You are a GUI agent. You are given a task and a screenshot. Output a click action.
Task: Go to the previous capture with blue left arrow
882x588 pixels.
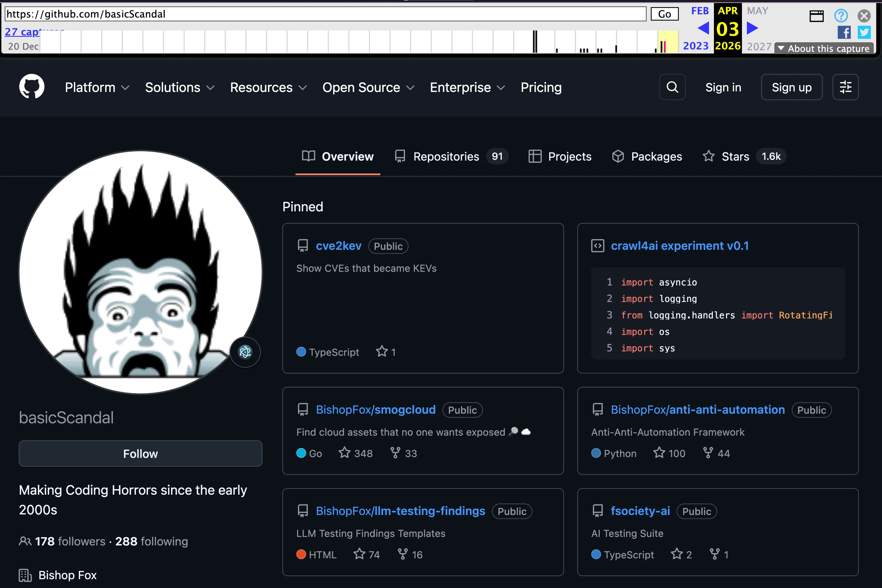click(703, 28)
